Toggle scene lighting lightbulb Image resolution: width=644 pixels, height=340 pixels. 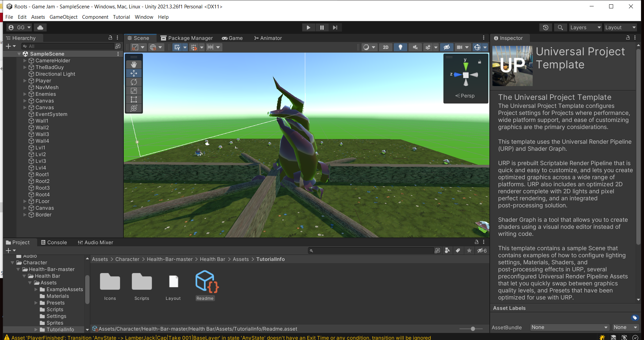tap(400, 47)
